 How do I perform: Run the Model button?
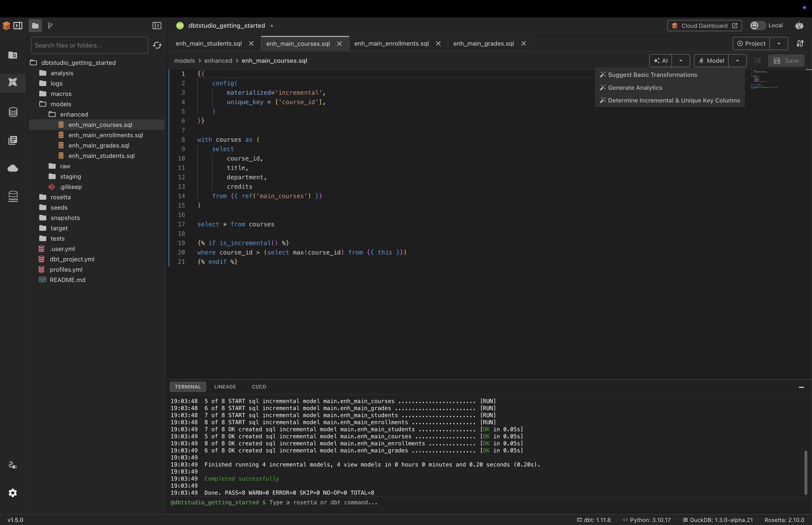[x=711, y=61]
